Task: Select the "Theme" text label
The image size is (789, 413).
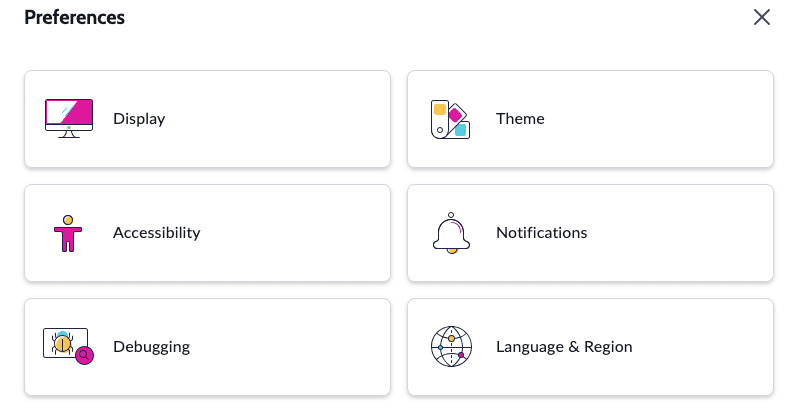Action: (520, 119)
